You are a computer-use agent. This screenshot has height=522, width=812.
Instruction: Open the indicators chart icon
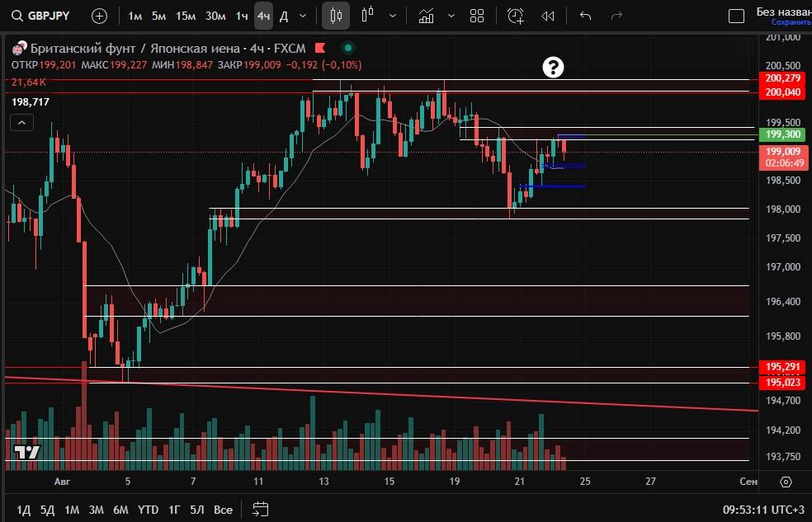point(426,16)
